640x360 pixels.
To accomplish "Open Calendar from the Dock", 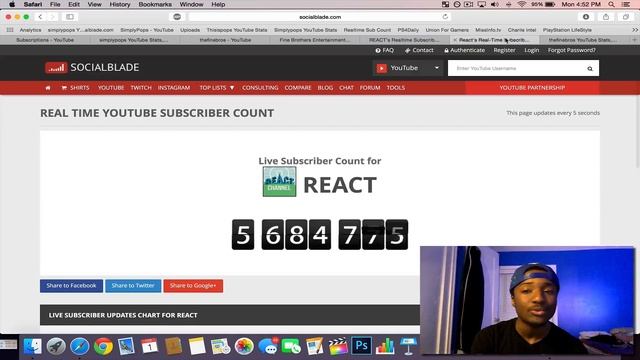I will pos(150,346).
